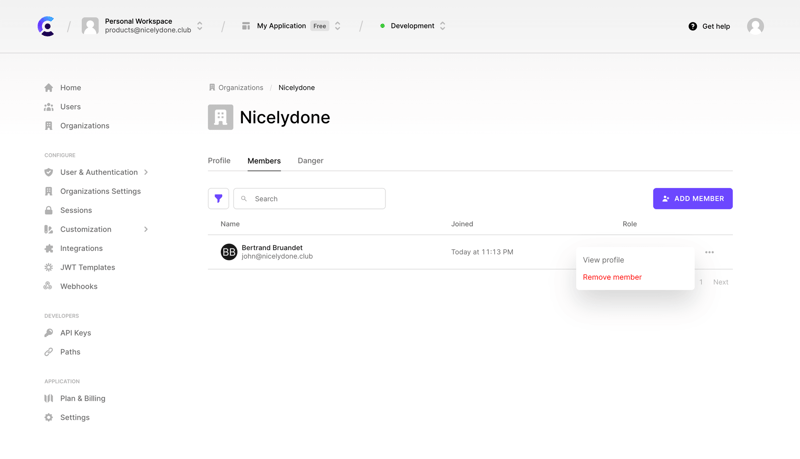Click the name Bertrand Bruandet
Image resolution: width=800 pixels, height=459 pixels.
[x=272, y=247]
